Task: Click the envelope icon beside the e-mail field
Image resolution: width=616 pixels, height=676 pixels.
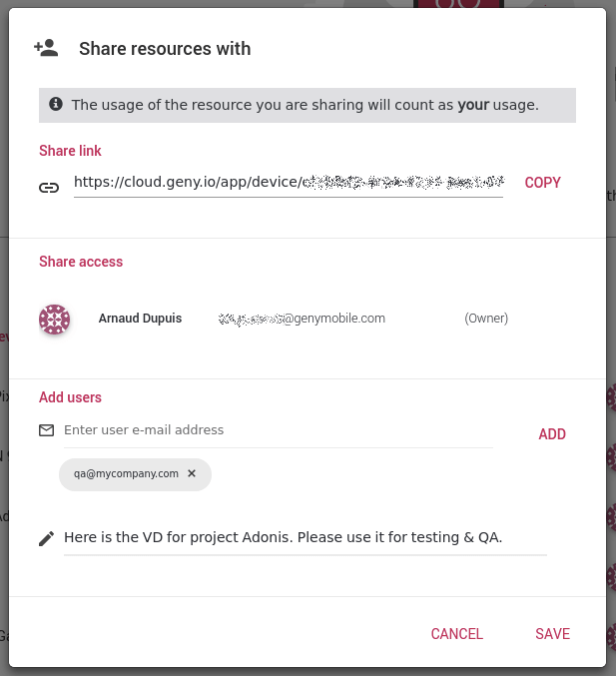Action: [x=46, y=430]
